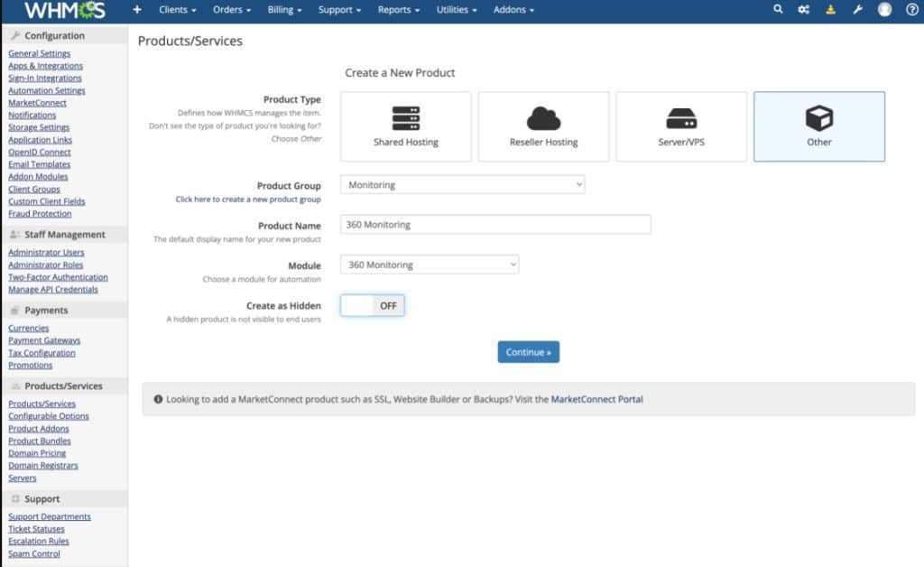Choose the Reseller Hosting product type
924x567 pixels.
point(544,126)
